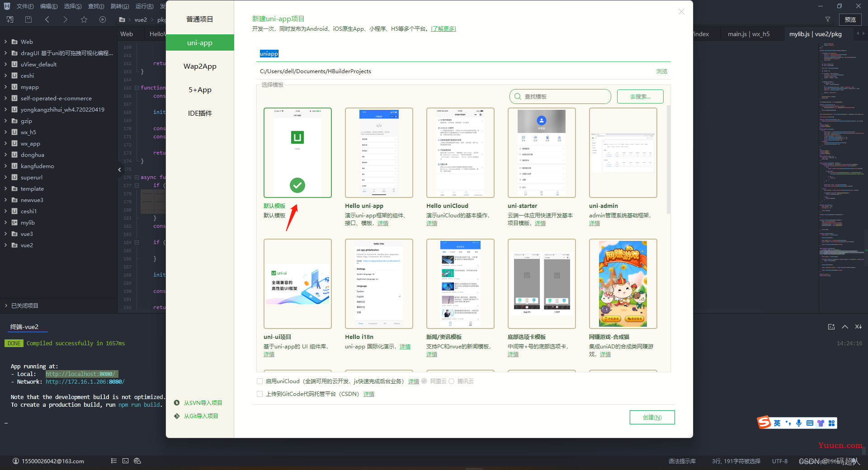This screenshot has height=470, width=868.
Task: Select the Hello uni-app template thumbnail
Action: coord(379,152)
